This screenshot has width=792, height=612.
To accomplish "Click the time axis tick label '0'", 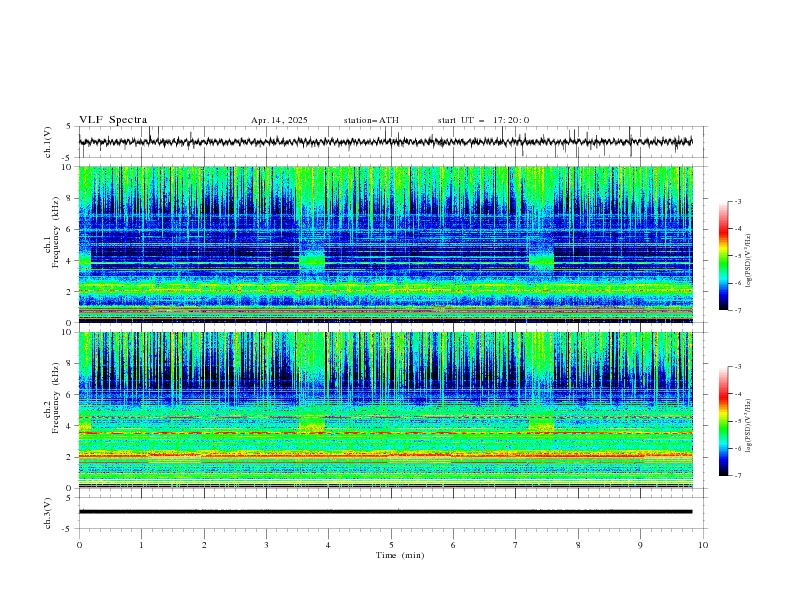I will 79,545.
